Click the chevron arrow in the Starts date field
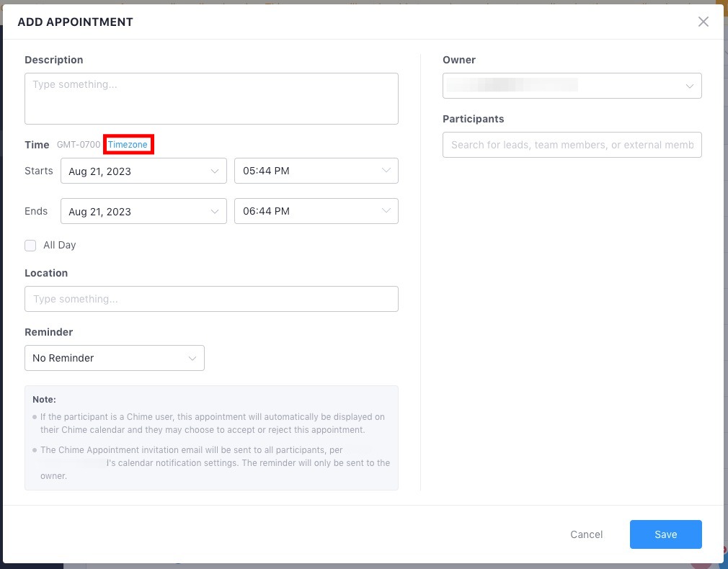 (214, 171)
